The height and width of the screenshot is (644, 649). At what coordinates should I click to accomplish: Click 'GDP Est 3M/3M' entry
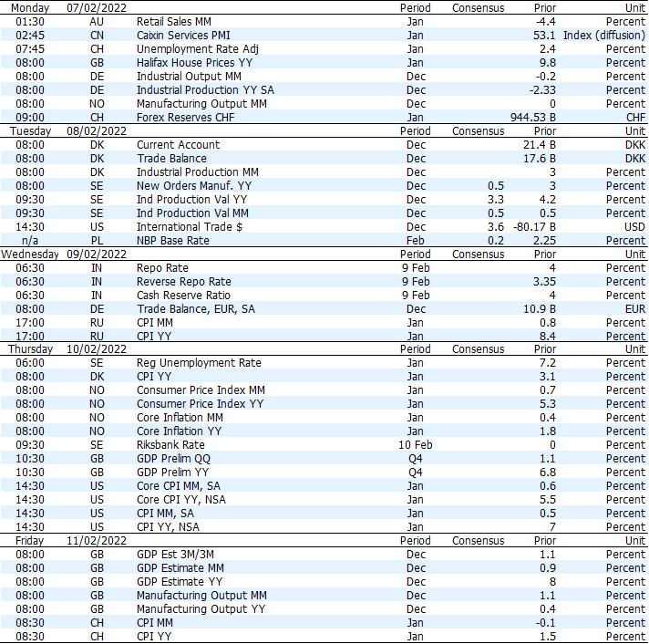[176, 554]
